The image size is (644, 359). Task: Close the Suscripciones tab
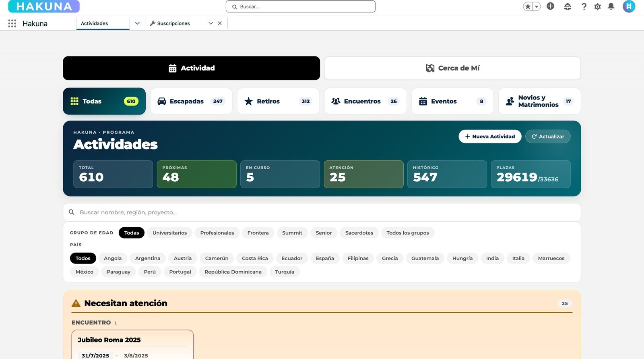click(x=220, y=23)
